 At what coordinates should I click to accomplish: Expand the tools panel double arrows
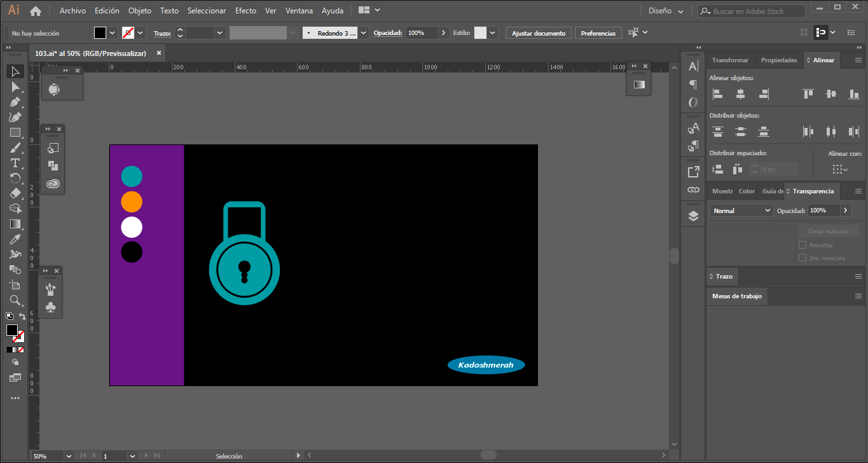[9, 48]
